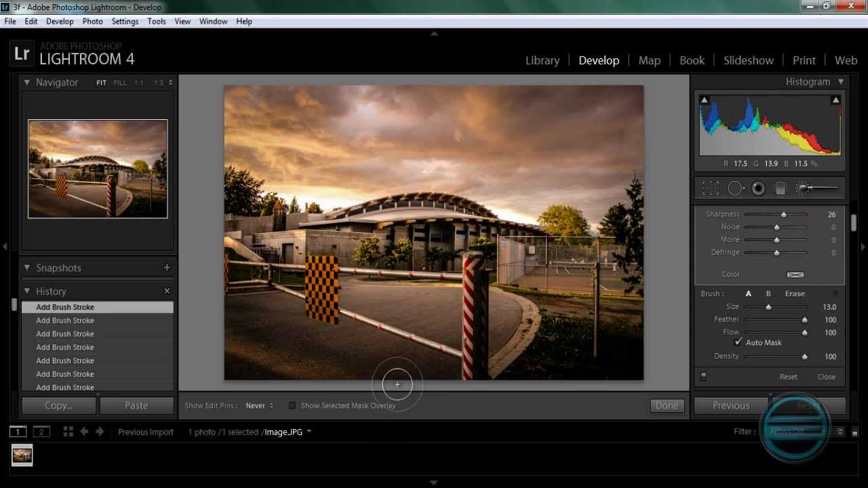The height and width of the screenshot is (488, 868).
Task: Set Navigator zoom to FIT
Action: coord(101,83)
